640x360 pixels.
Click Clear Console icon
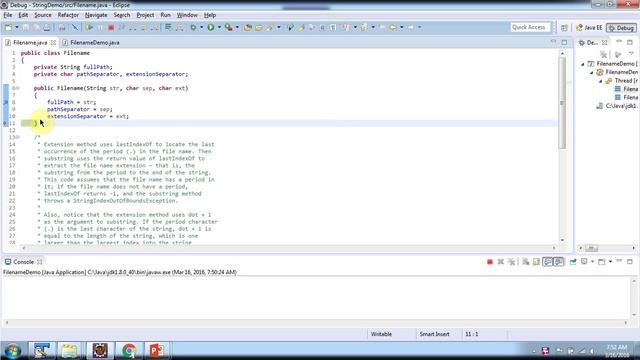pos(526,262)
